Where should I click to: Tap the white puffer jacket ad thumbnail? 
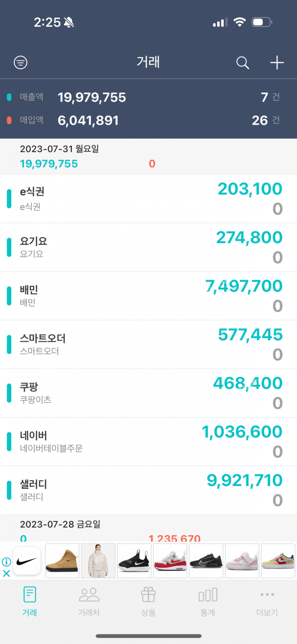pos(98,561)
